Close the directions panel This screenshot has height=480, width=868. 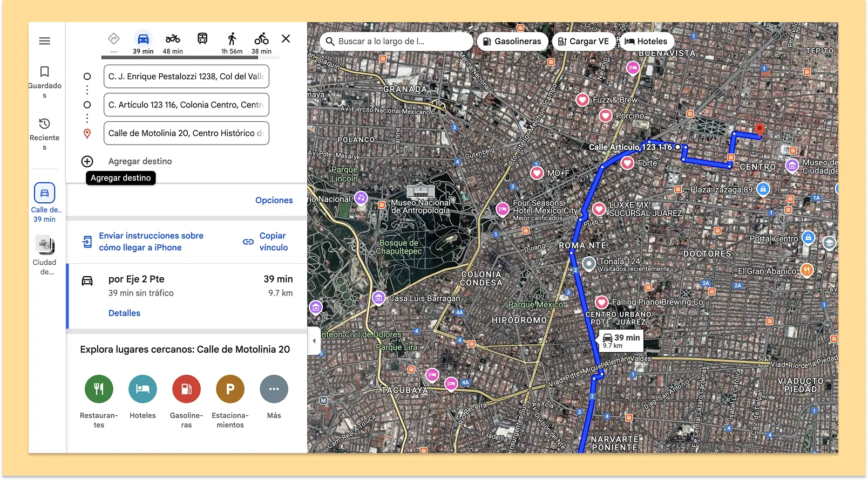point(286,38)
